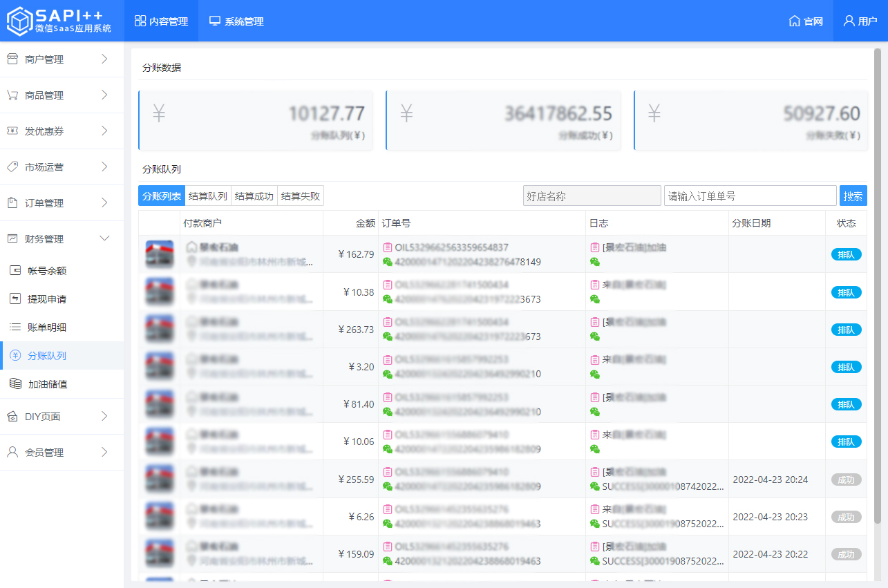Image resolution: width=888 pixels, height=588 pixels.
Task: Click the order icon beside OIL5329662563359654837
Action: pos(388,247)
